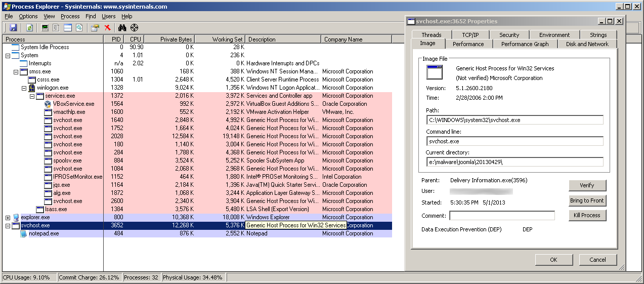Sort by the Working Set column header
The height and width of the screenshot is (284, 644).
pyautogui.click(x=220, y=39)
